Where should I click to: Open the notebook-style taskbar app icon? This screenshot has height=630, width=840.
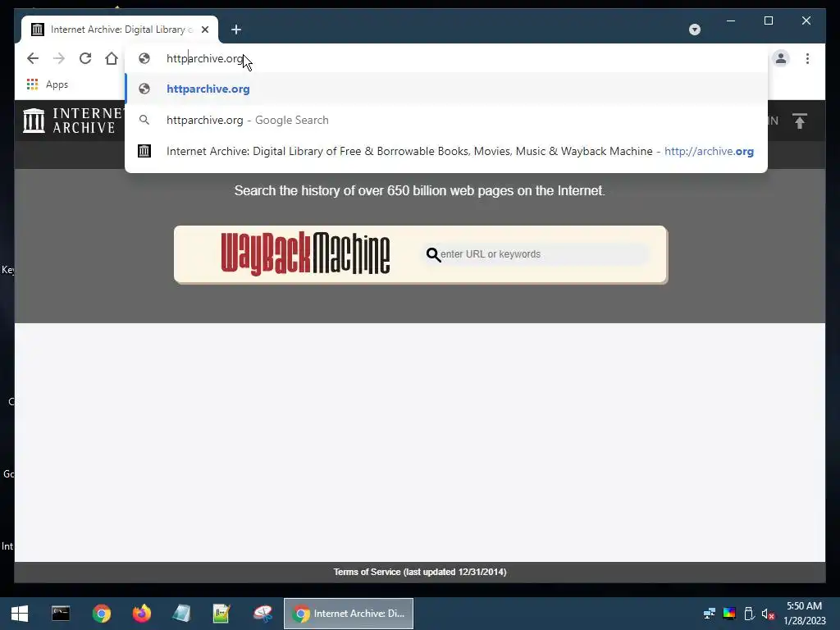point(181,614)
